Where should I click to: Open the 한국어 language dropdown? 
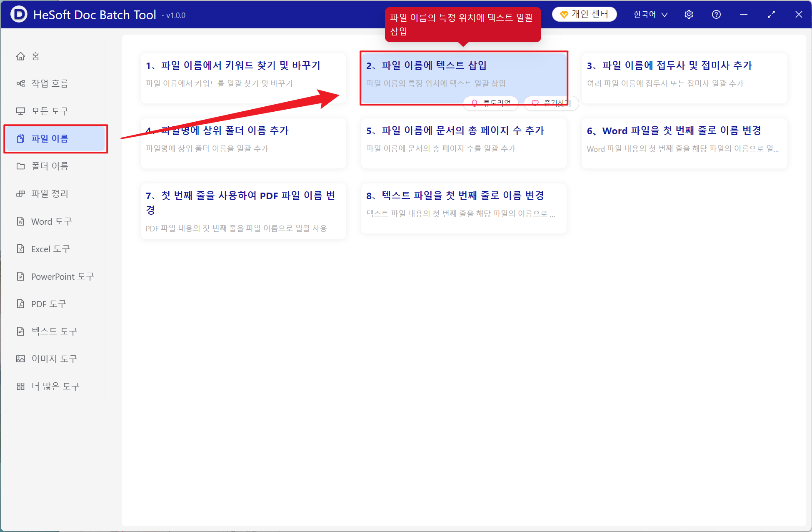(650, 15)
